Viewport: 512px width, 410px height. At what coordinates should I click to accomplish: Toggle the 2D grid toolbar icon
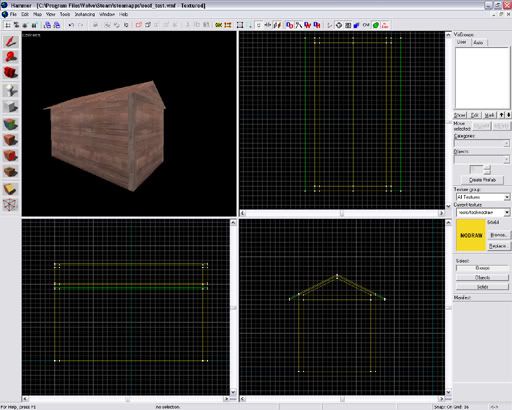point(7,25)
